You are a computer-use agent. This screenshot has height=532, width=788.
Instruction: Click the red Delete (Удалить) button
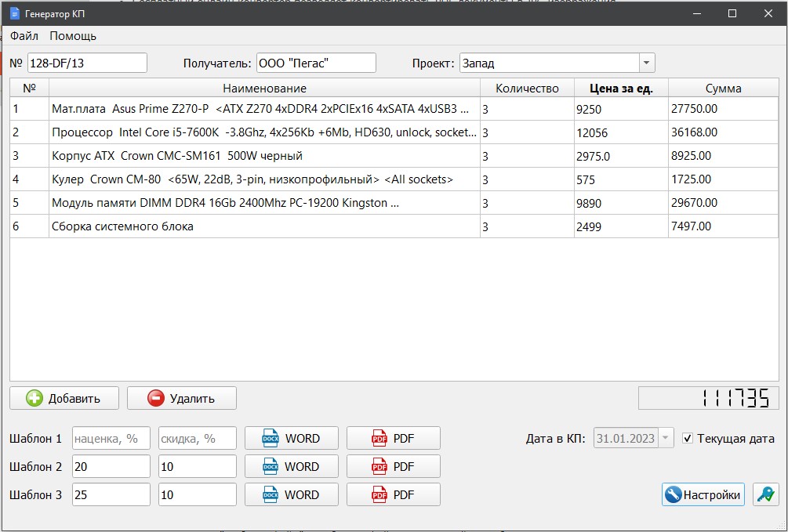181,398
